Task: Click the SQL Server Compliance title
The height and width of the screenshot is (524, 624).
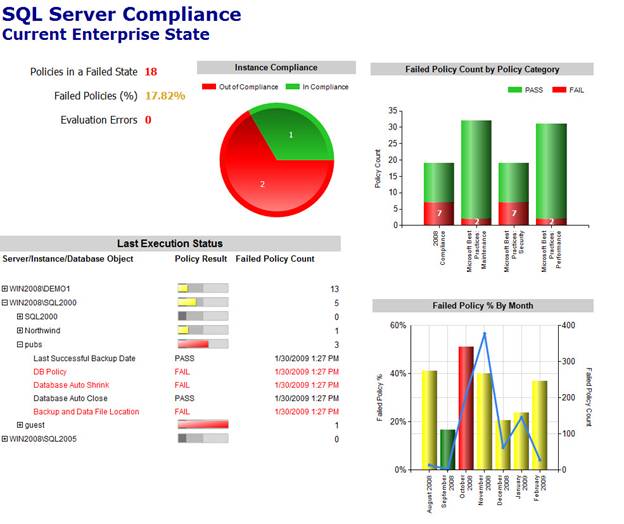Action: coord(121,14)
